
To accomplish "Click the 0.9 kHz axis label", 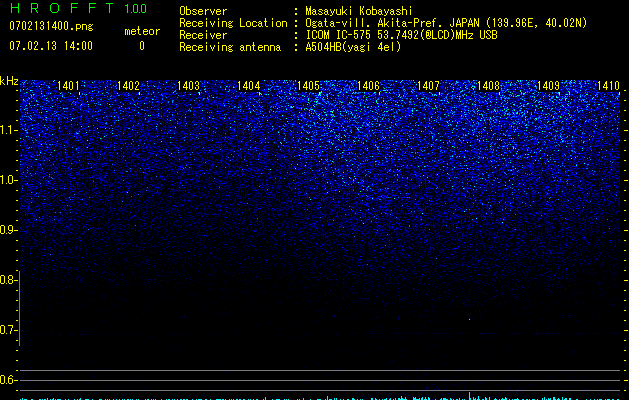I will (8, 230).
